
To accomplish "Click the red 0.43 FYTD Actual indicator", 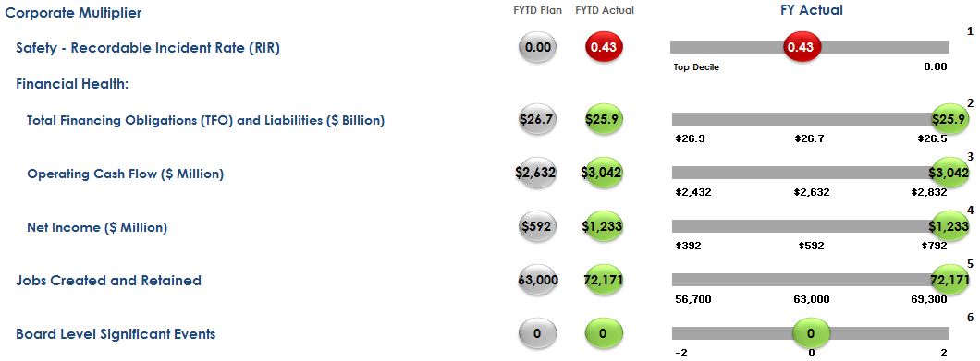I will click(605, 47).
